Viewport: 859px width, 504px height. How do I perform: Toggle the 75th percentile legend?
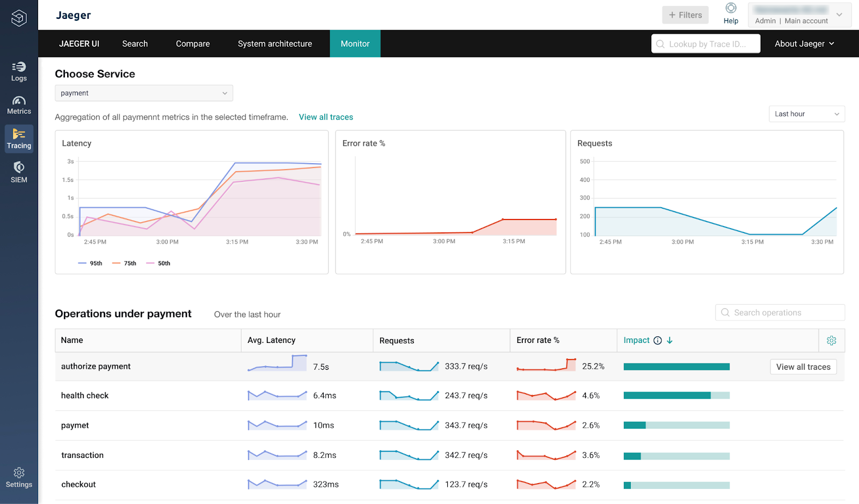[x=124, y=264]
